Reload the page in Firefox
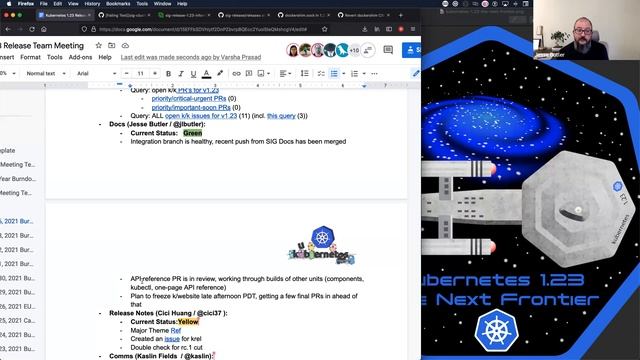Screen dimensions: 640x360 (x=32, y=29)
